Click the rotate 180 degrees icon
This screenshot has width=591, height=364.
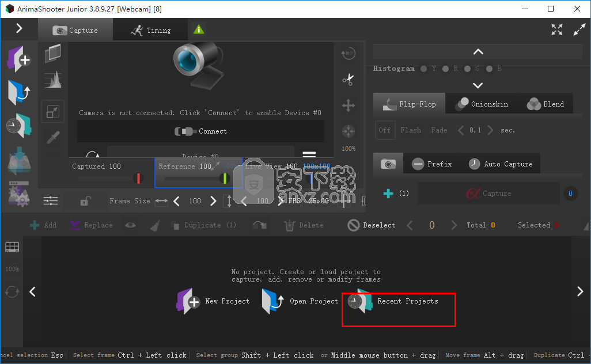[348, 54]
